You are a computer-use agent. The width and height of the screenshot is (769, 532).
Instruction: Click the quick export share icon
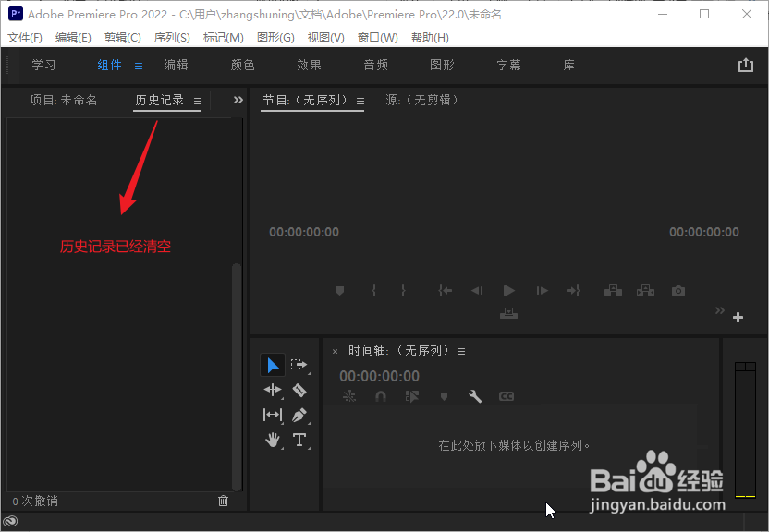pos(746,65)
